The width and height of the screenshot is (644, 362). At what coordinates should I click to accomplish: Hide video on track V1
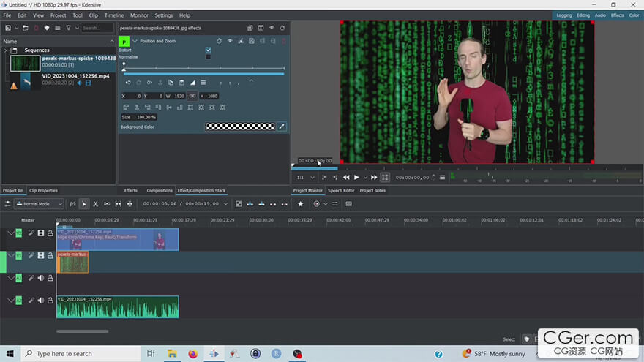(41, 255)
